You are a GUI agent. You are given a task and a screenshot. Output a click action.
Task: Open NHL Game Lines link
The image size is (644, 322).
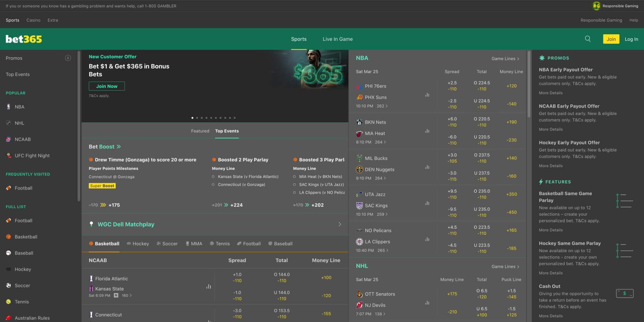click(x=505, y=266)
